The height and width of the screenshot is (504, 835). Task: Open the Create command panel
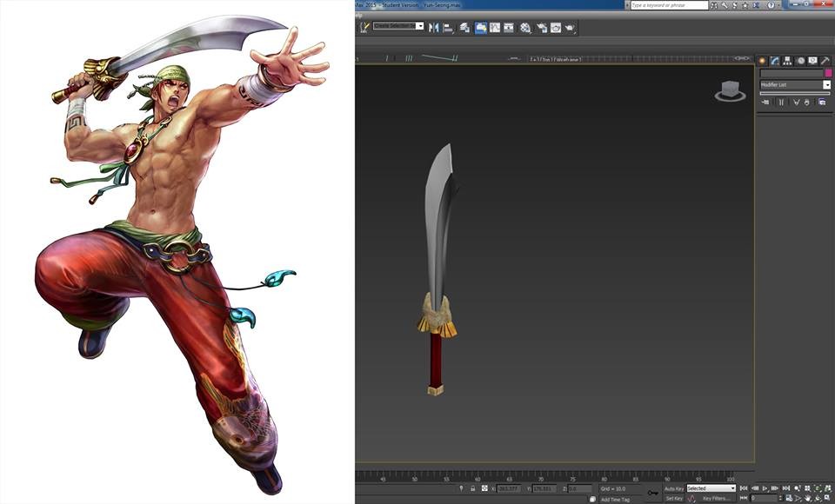pos(762,61)
